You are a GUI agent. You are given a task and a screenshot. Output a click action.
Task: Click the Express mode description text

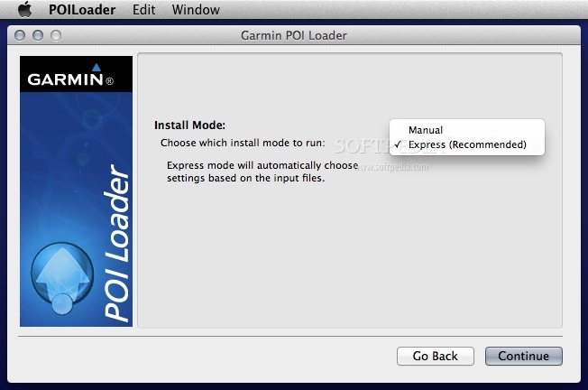(x=249, y=172)
